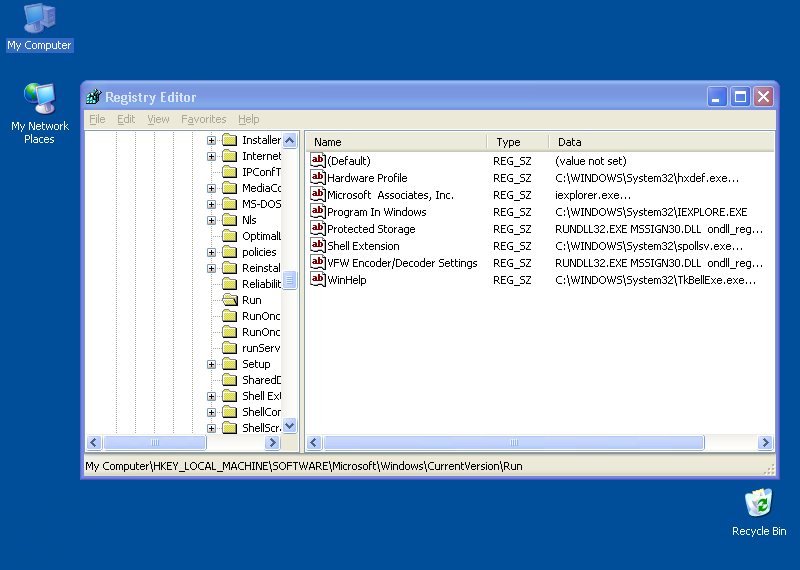Screen dimensions: 800x570
Task: Expand the Shell Ex key
Action: click(x=211, y=396)
